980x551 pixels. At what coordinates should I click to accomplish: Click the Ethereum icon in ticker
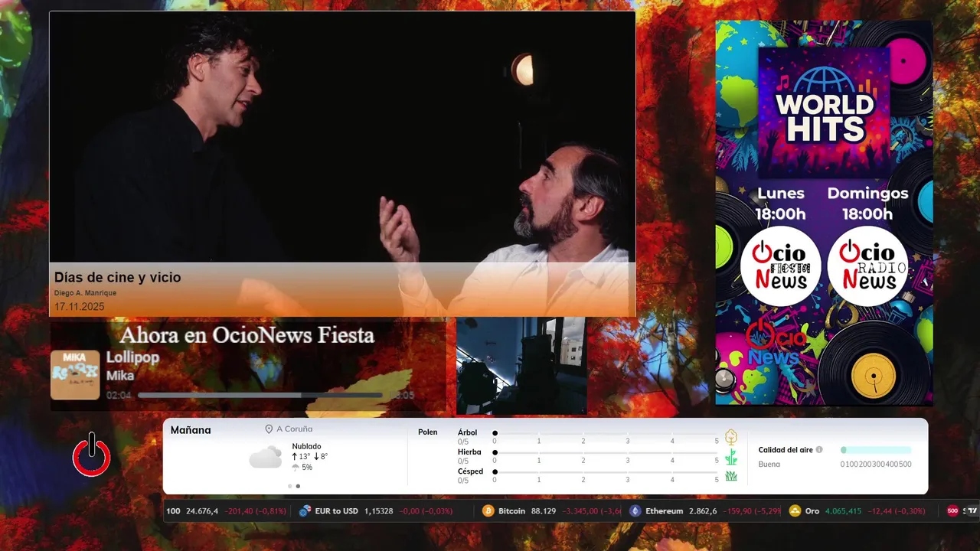(635, 511)
